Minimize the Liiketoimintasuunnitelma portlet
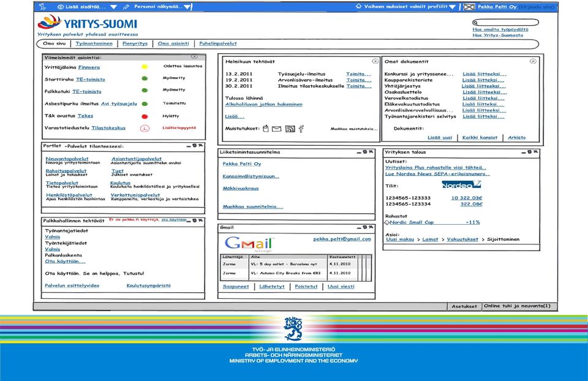 click(x=359, y=153)
